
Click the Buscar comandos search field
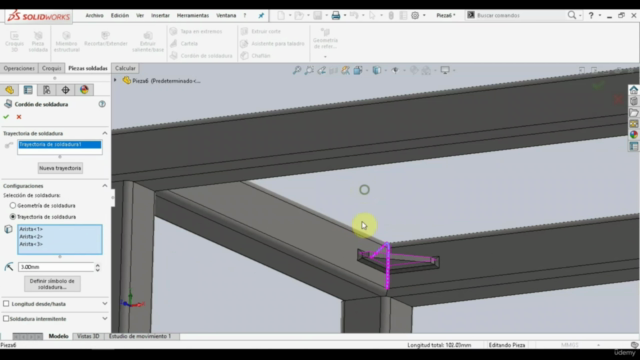coord(518,16)
